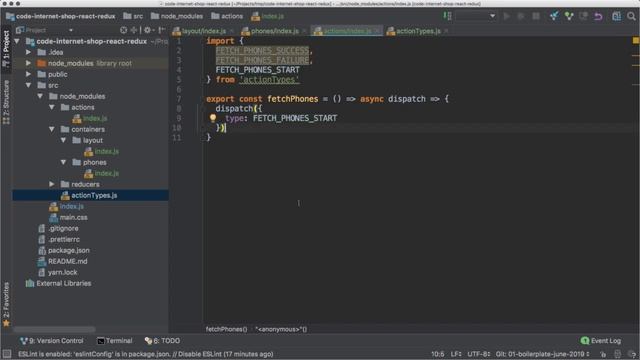Click the Favorites star icon in sidebar
The image size is (640, 360).
pos(6,323)
